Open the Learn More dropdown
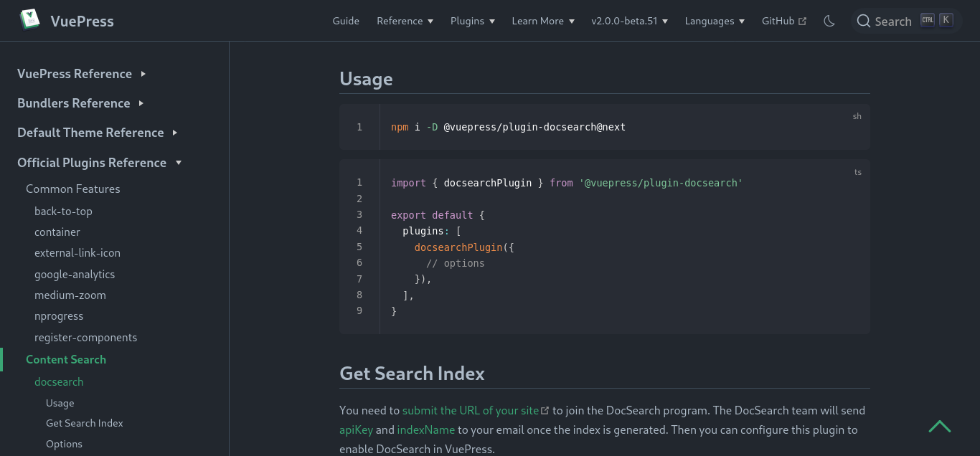The width and height of the screenshot is (980, 456). tap(542, 21)
